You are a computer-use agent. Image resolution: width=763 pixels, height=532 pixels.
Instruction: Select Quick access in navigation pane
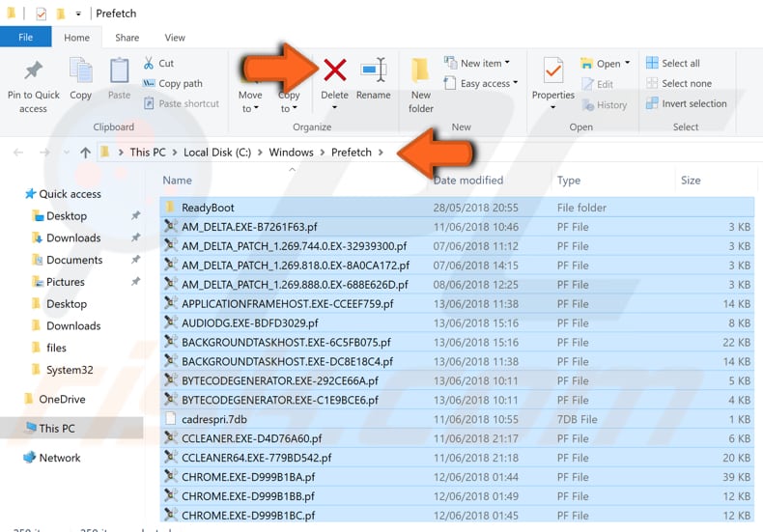(63, 194)
